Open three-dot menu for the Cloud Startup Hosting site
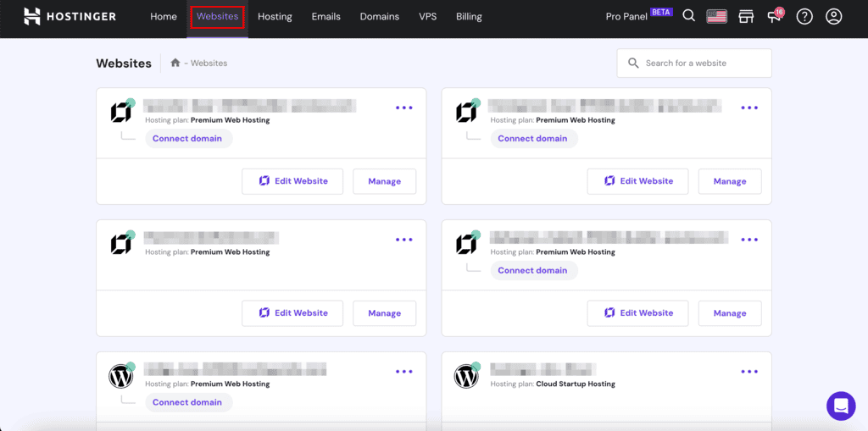The width and height of the screenshot is (868, 431). coord(749,372)
